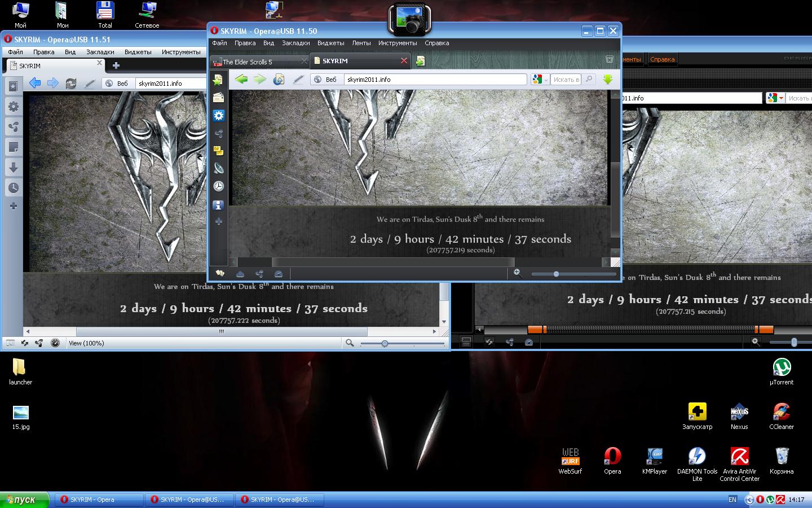
Task: Open History clock panel in Opera 11.50 sidebar
Action: click(218, 186)
